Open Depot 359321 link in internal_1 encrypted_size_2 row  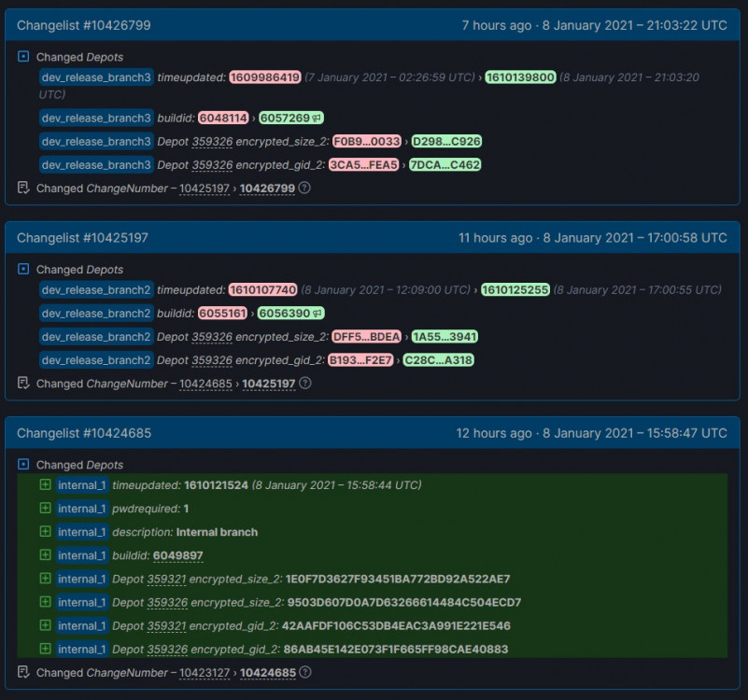pos(166,580)
